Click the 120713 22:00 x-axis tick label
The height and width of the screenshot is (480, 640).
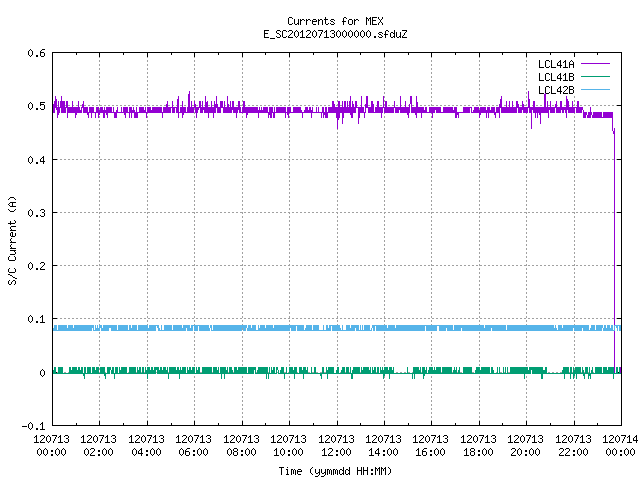coord(573,446)
